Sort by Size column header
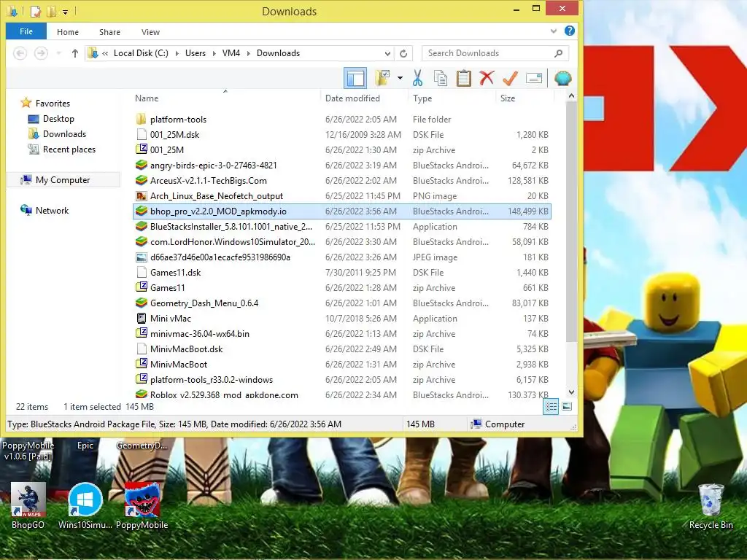The height and width of the screenshot is (560, 747). [x=508, y=98]
